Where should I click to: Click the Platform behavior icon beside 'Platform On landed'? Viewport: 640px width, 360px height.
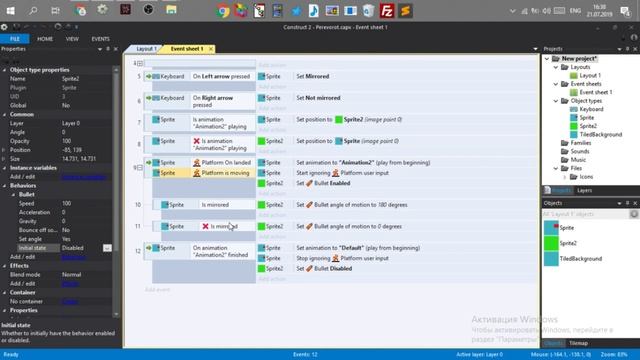coord(196,162)
